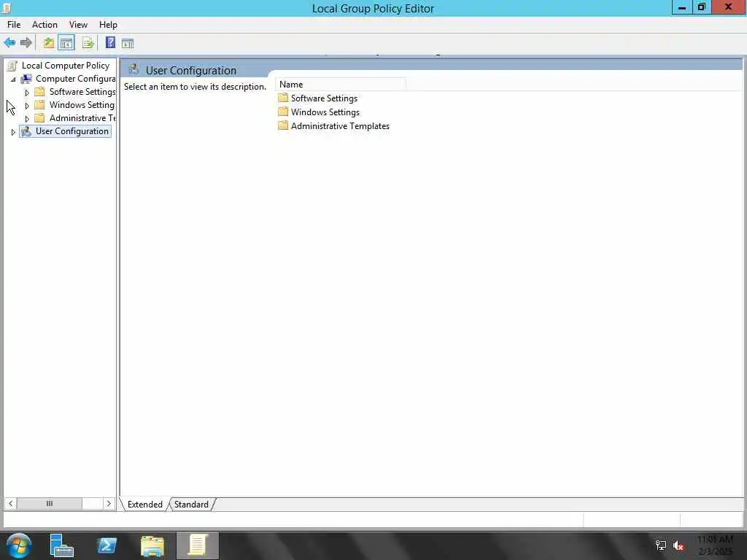Image resolution: width=747 pixels, height=560 pixels.
Task: Expand the User Configuration node
Action: tap(13, 132)
